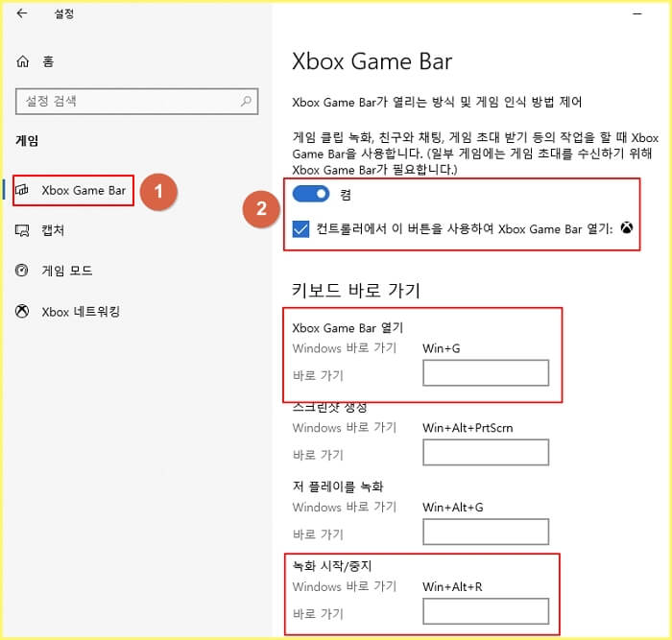
Task: Toggle Xbox Game Bar 켬 switch
Action: [311, 194]
